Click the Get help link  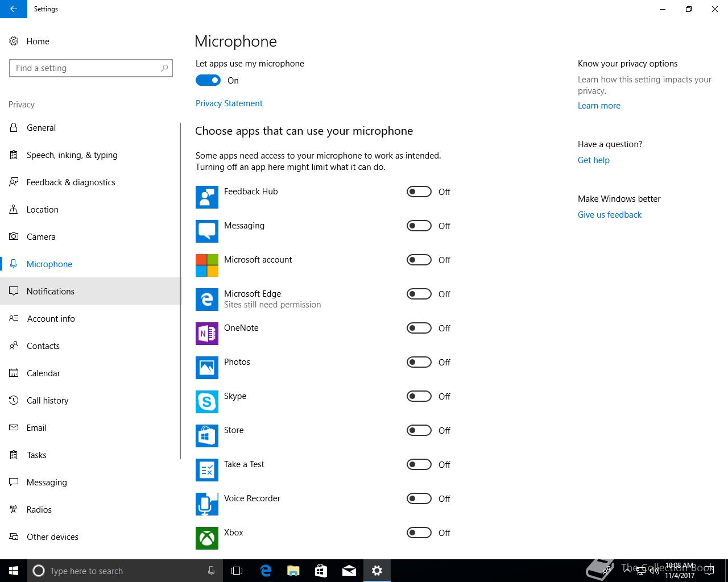click(x=594, y=160)
